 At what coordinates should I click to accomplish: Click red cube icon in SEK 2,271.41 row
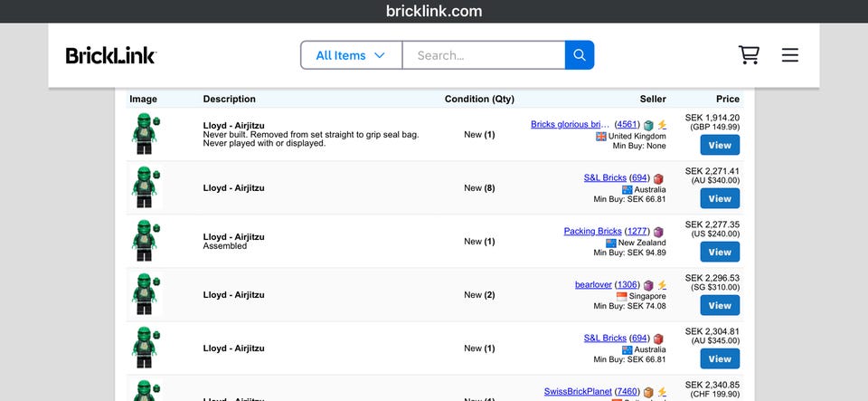(658, 179)
